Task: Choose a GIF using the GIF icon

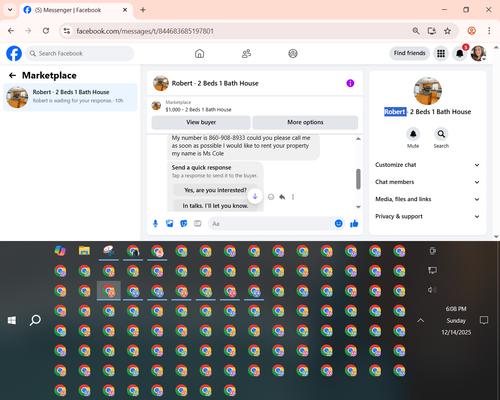Action: pyautogui.click(x=198, y=223)
